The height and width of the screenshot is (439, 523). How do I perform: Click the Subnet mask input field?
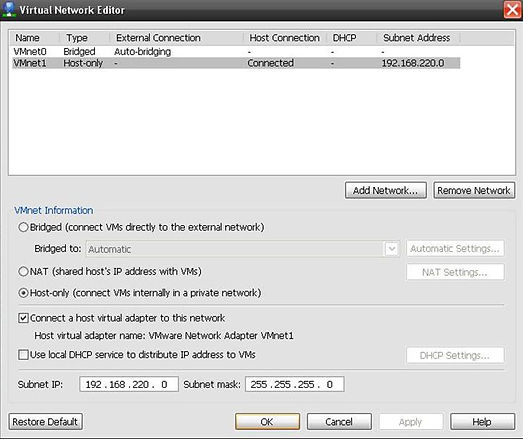click(x=295, y=384)
